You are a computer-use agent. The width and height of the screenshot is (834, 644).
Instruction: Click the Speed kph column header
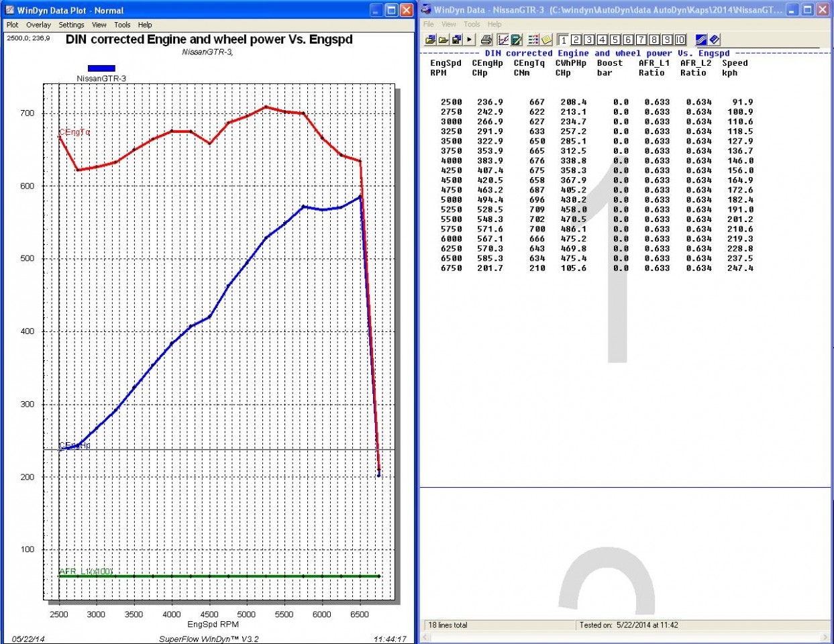coord(735,68)
